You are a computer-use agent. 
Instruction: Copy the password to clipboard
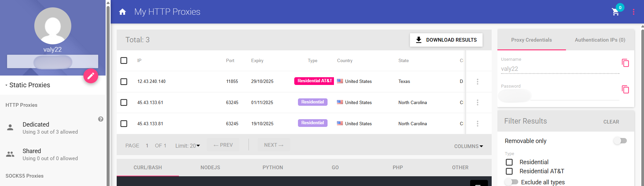pos(625,89)
